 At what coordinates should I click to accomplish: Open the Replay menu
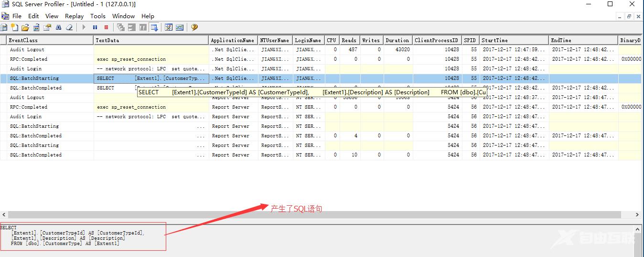74,16
